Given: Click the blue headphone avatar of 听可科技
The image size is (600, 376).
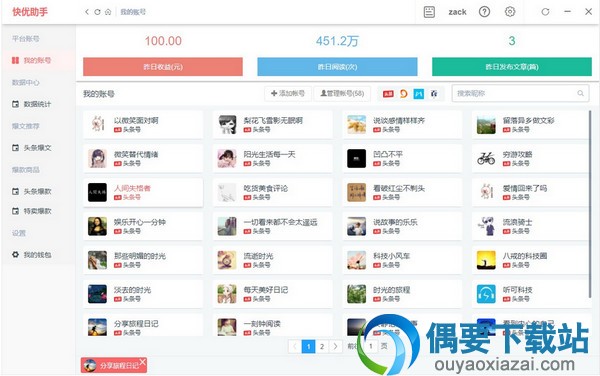Looking at the screenshot, I should [x=486, y=294].
